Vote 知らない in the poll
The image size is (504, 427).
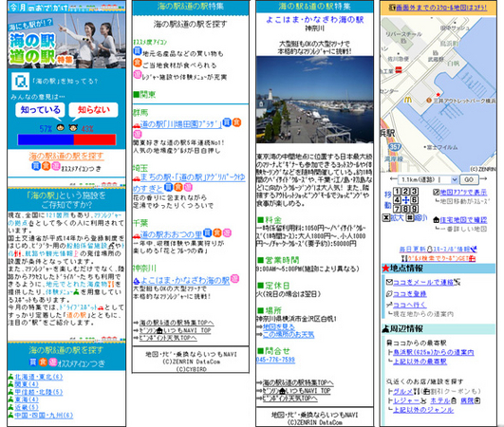[x=94, y=110]
